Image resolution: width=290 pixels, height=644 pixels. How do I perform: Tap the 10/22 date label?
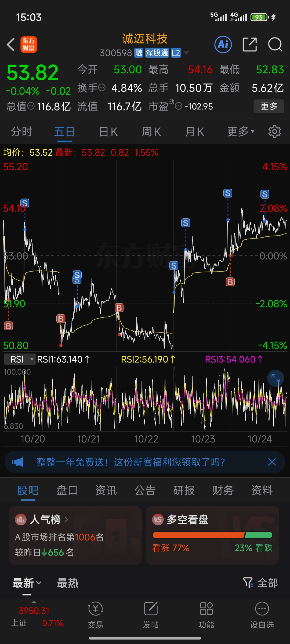click(146, 439)
